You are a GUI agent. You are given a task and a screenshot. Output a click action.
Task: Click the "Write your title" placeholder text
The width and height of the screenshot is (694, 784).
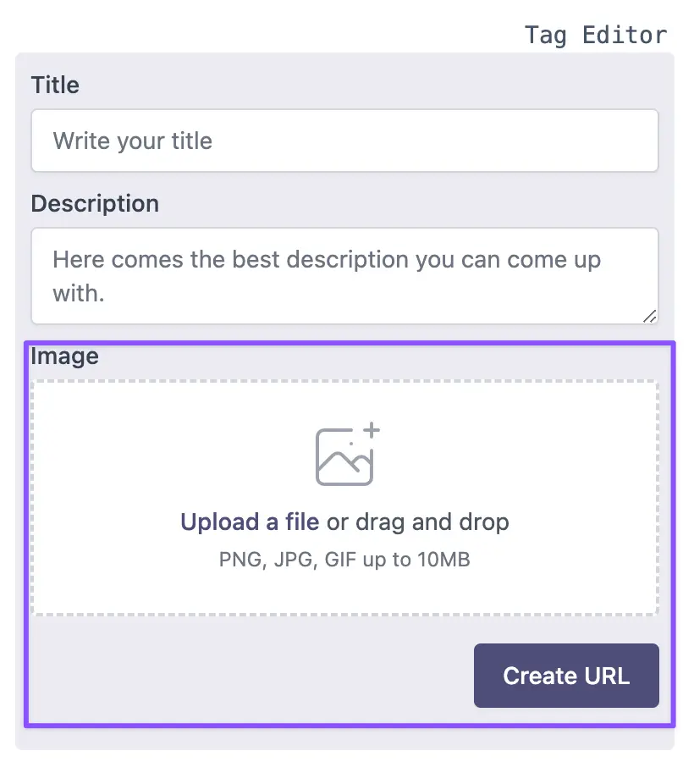[x=133, y=141]
